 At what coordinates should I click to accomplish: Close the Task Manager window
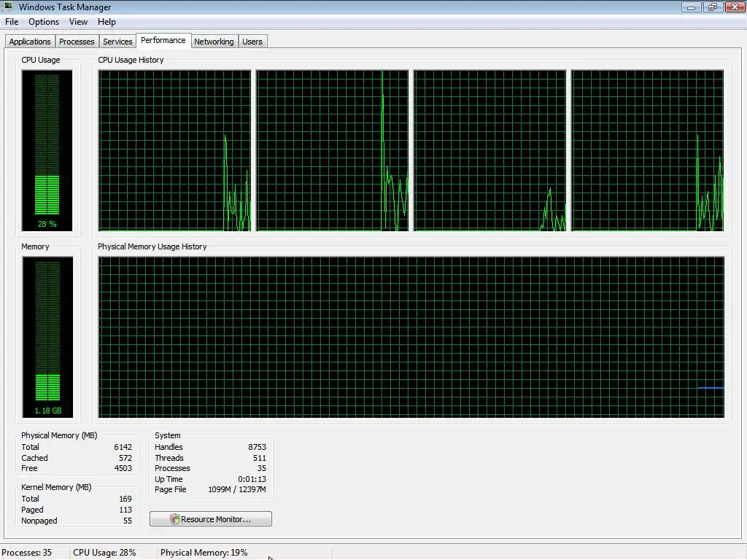tap(735, 7)
